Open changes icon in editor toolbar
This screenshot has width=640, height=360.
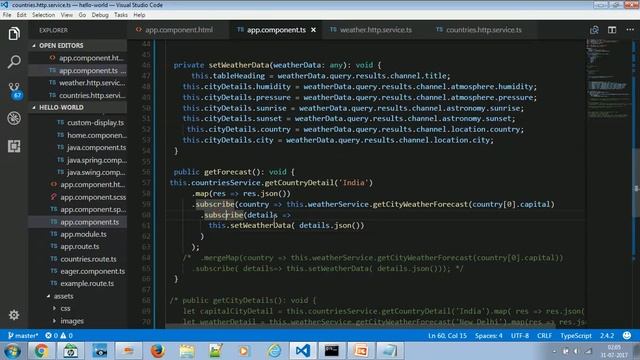click(594, 30)
